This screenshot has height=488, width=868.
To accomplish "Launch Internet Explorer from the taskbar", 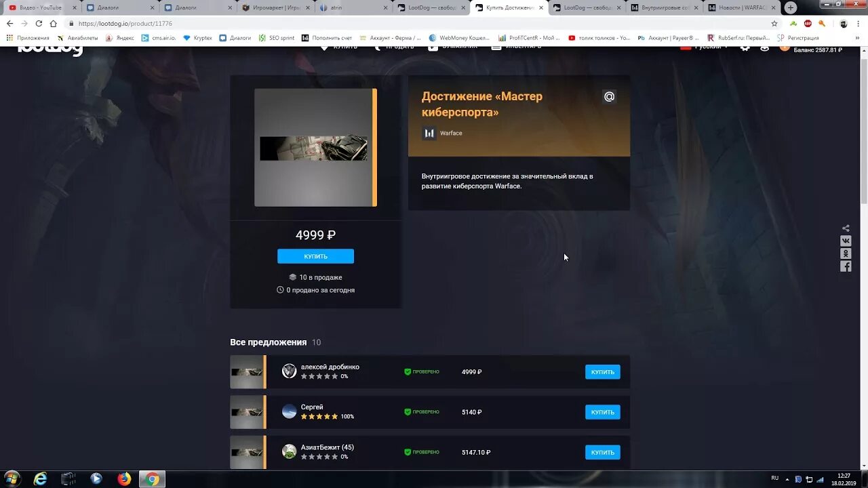I will 41,479.
